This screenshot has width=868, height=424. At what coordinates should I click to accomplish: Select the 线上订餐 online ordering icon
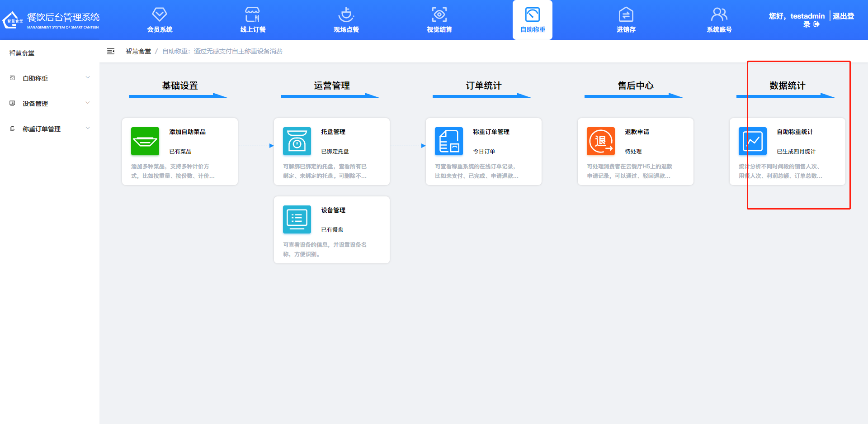coord(252,20)
